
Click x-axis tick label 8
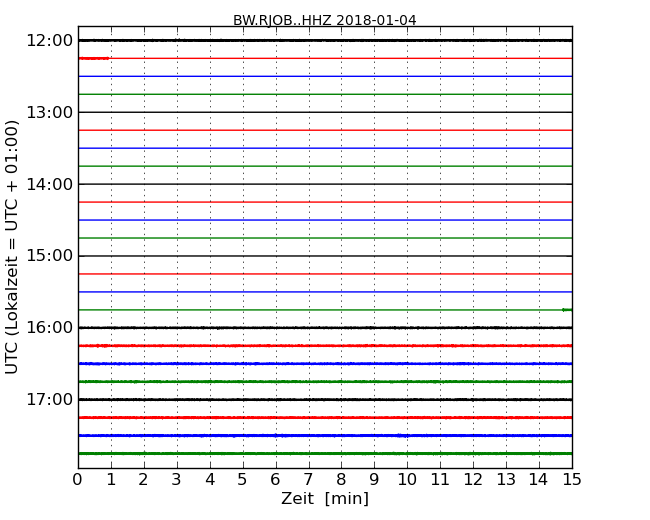point(341,480)
